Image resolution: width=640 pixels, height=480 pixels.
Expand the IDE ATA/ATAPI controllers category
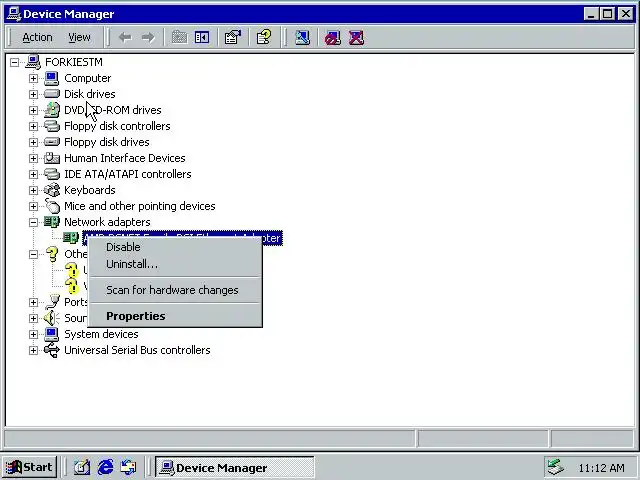33,174
